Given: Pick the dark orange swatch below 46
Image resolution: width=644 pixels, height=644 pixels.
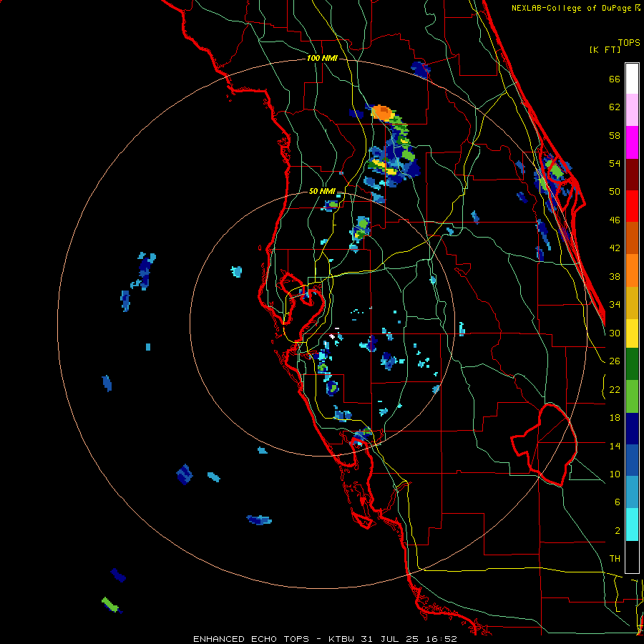Looking at the screenshot, I should (632, 238).
